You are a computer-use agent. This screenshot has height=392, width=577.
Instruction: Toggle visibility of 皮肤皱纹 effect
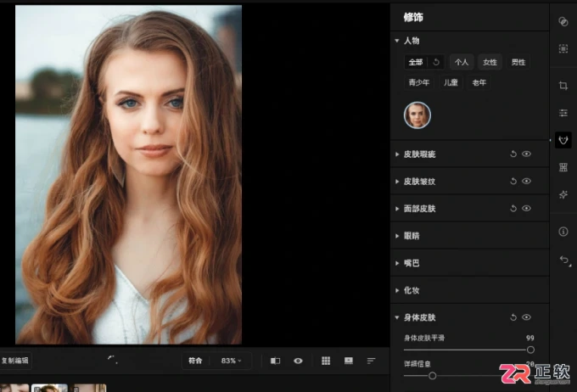pyautogui.click(x=526, y=181)
